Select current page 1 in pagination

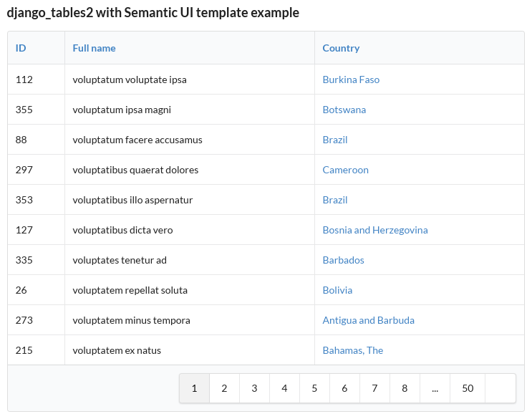(194, 388)
